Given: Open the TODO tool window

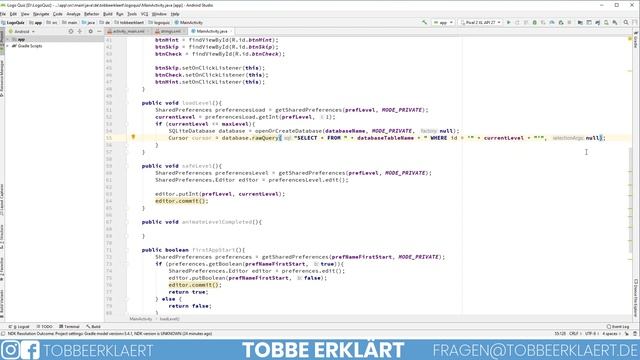Looking at the screenshot, I should click(45, 327).
